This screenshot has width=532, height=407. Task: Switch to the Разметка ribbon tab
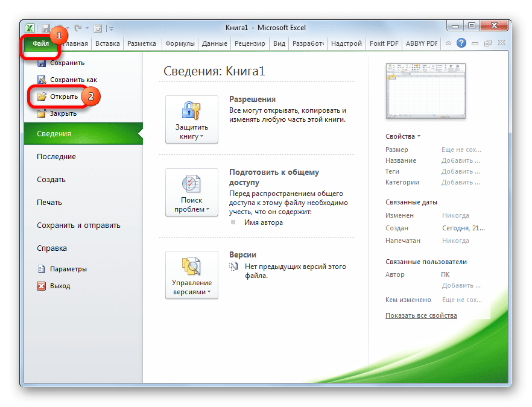[x=142, y=44]
